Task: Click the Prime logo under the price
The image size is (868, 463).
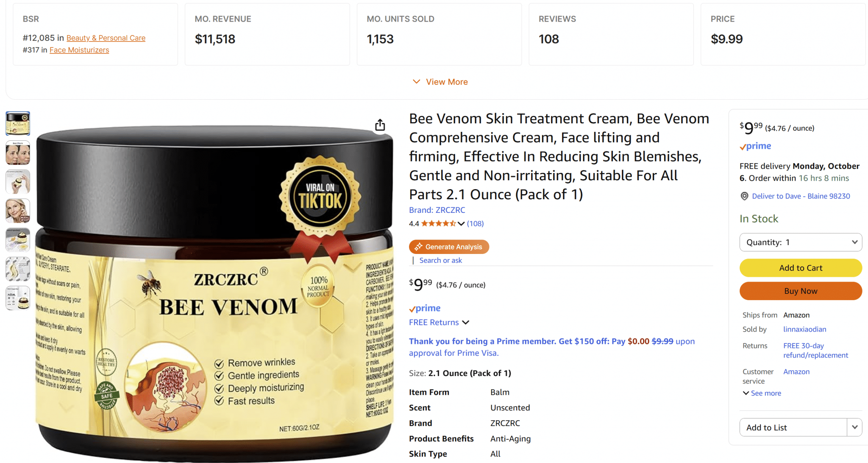Action: [425, 308]
